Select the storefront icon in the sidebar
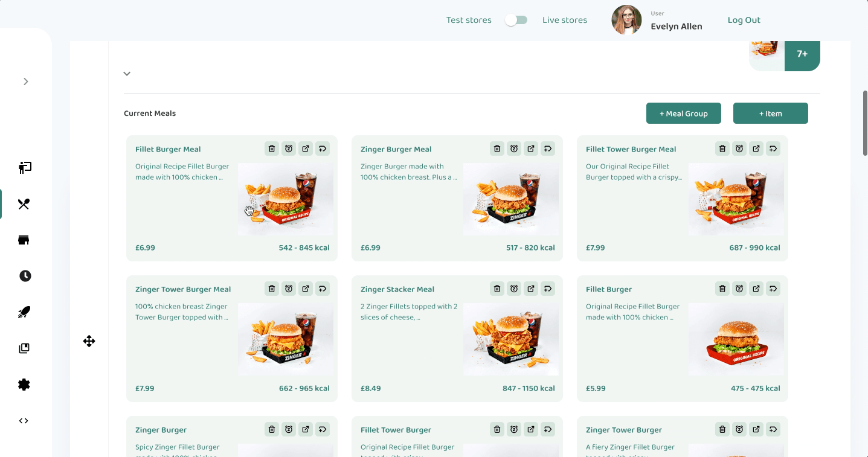Image resolution: width=868 pixels, height=457 pixels. tap(24, 240)
